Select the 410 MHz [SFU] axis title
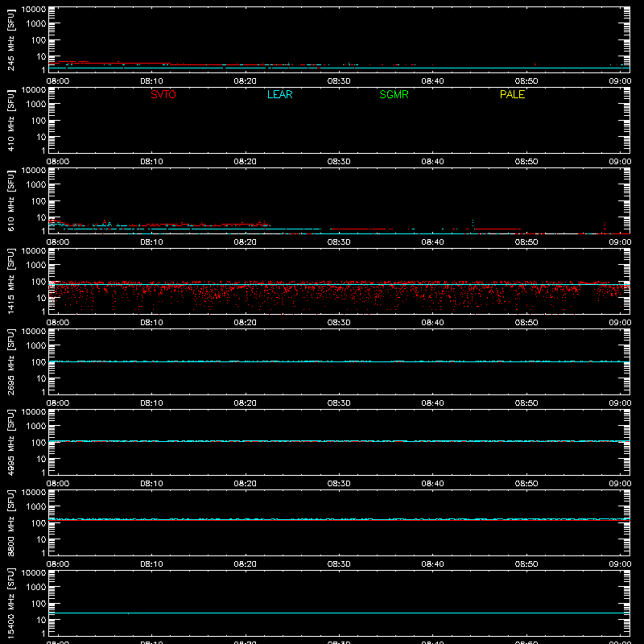Viewport: 644px width, 644px height. 10,121
